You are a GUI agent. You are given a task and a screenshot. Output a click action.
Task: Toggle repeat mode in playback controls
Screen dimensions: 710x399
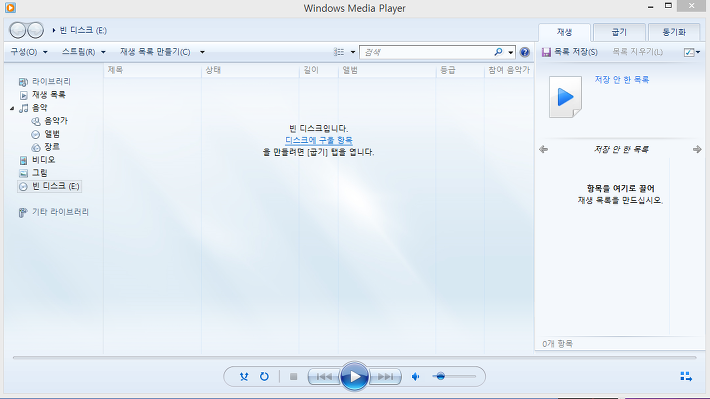[264, 376]
